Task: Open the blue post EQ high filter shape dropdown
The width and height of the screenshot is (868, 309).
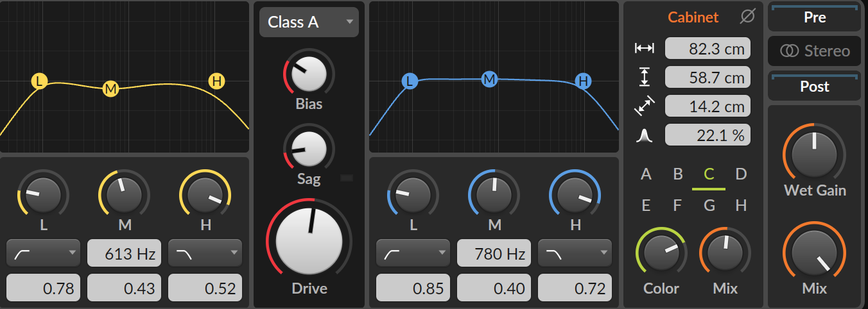Action: click(x=575, y=253)
